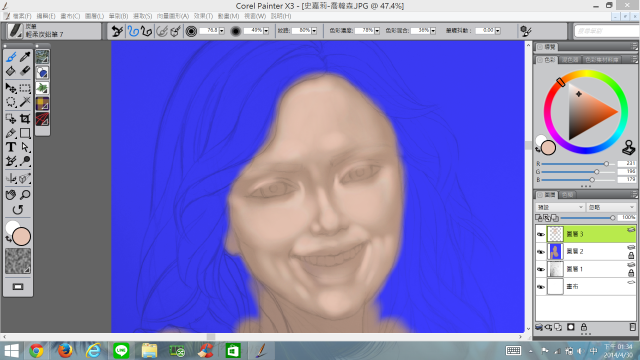This screenshot has width=640, height=360.
Task: Open advanced brush controls icon
Action: (526, 31)
